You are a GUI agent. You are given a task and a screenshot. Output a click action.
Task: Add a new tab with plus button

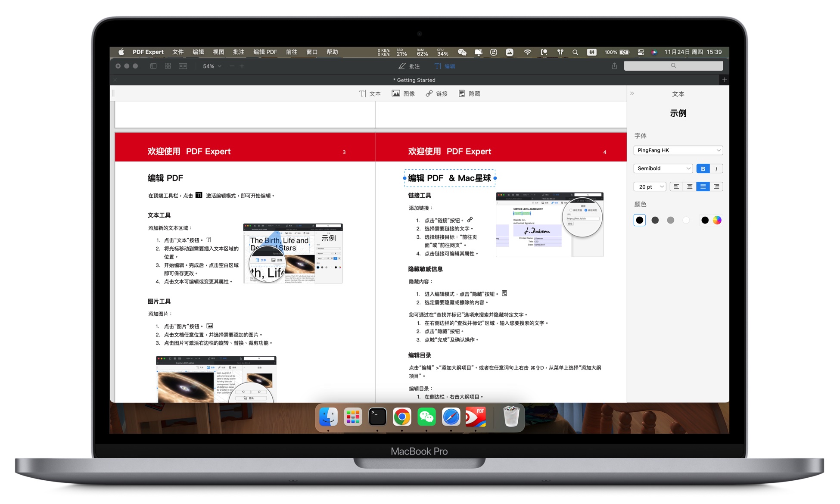click(x=725, y=80)
